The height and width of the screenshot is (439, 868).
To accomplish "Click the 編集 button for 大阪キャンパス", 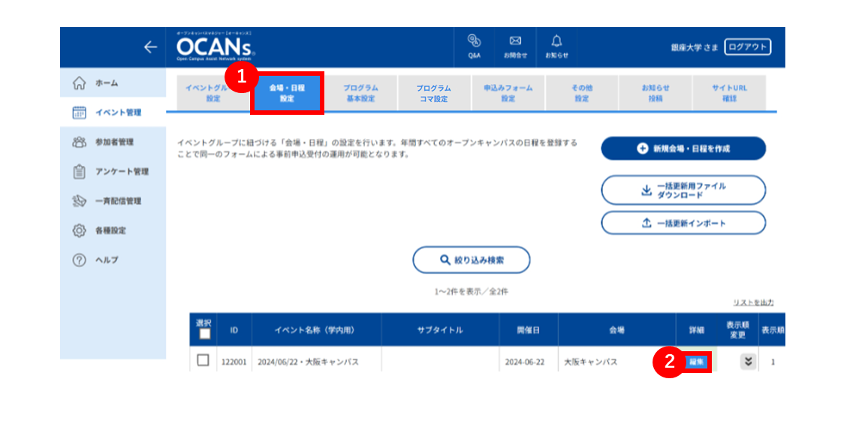I will pyautogui.click(x=696, y=362).
